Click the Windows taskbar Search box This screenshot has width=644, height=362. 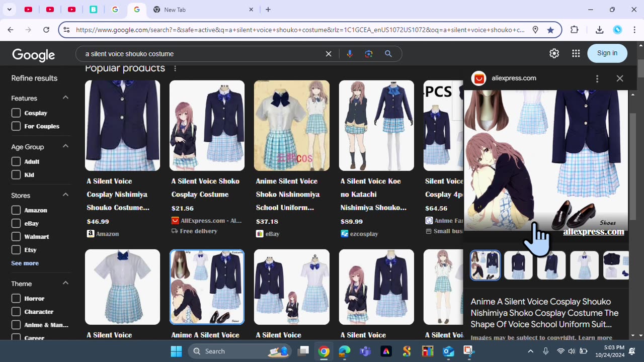click(x=239, y=351)
